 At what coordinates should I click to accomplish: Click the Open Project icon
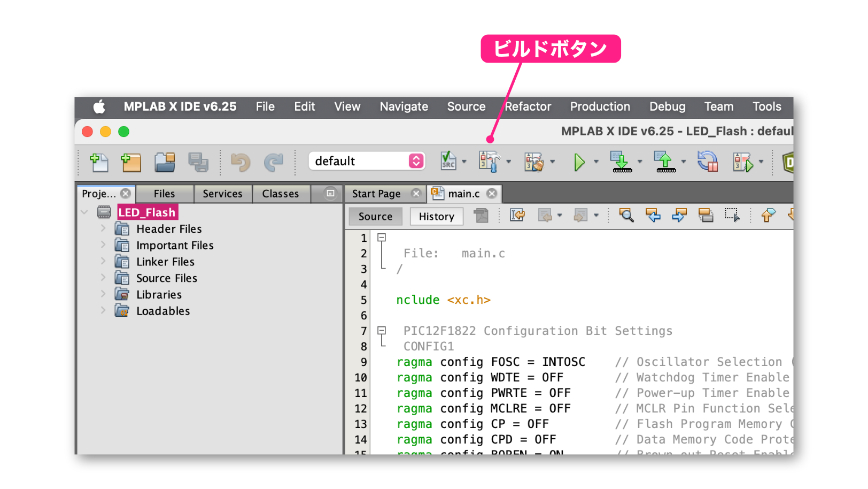tap(165, 162)
